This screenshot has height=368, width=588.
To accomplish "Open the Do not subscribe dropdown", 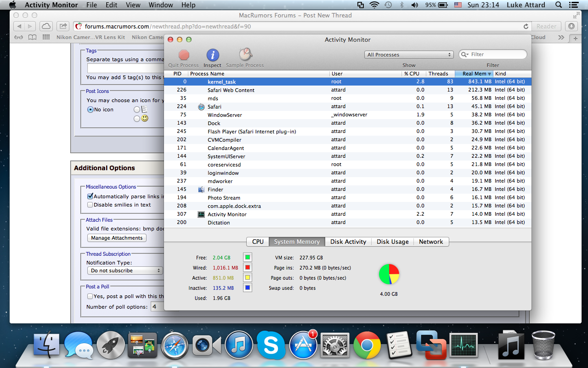I will (x=125, y=270).
